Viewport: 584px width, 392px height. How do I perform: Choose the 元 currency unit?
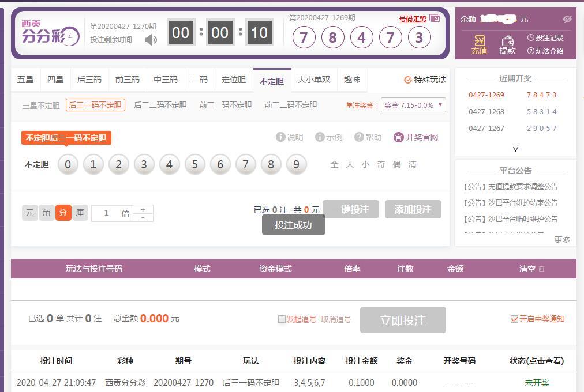pyautogui.click(x=30, y=213)
